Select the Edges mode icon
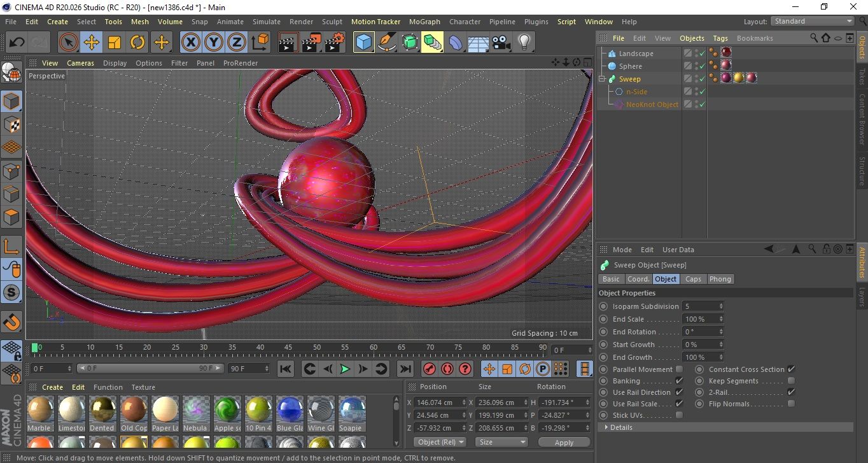The height and width of the screenshot is (463, 868). coord(11,194)
